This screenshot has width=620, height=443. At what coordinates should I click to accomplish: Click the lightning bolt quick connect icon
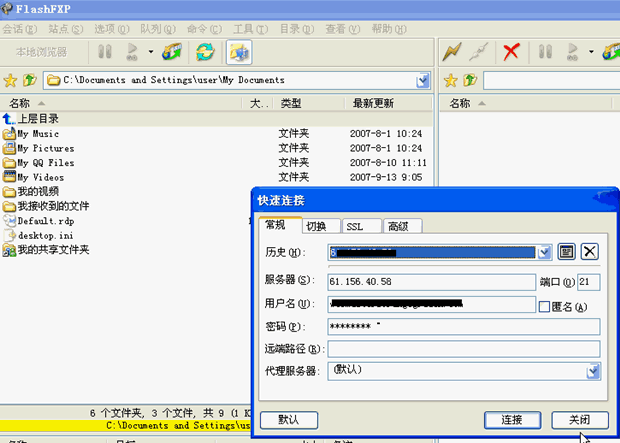(x=452, y=52)
